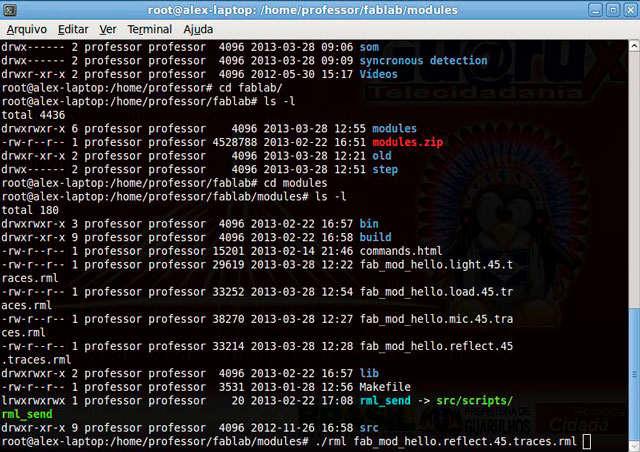Click 'lrwxrwxrwx' permissions of rml_send

[x=33, y=401]
